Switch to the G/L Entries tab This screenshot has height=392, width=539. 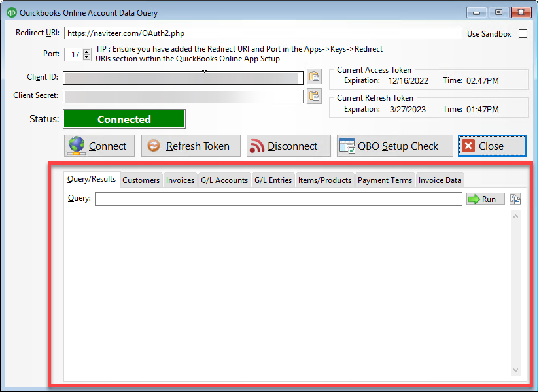coord(273,180)
